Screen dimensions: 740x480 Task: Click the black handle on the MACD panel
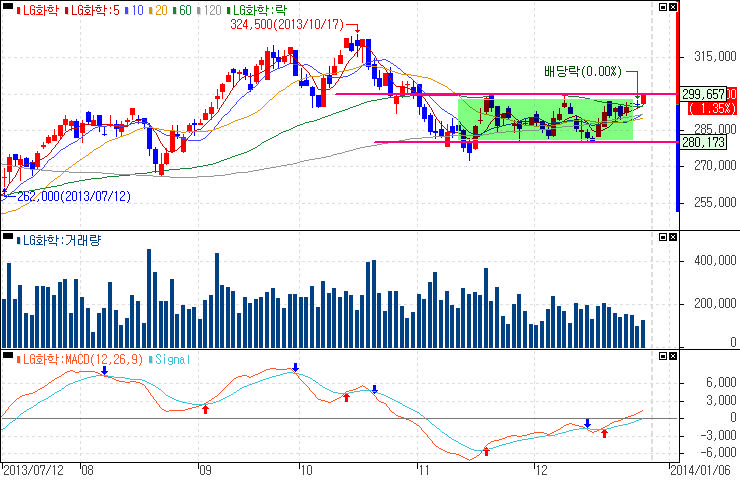point(6,357)
